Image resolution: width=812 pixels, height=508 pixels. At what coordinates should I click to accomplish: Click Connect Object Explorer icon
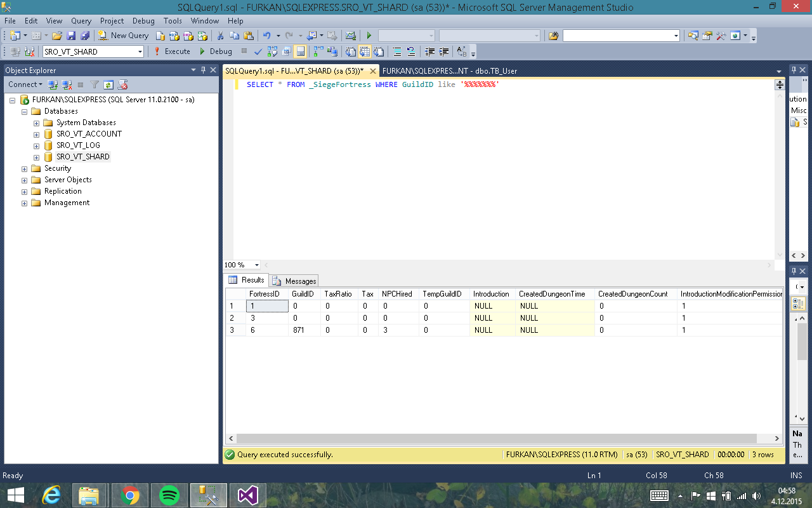click(53, 84)
